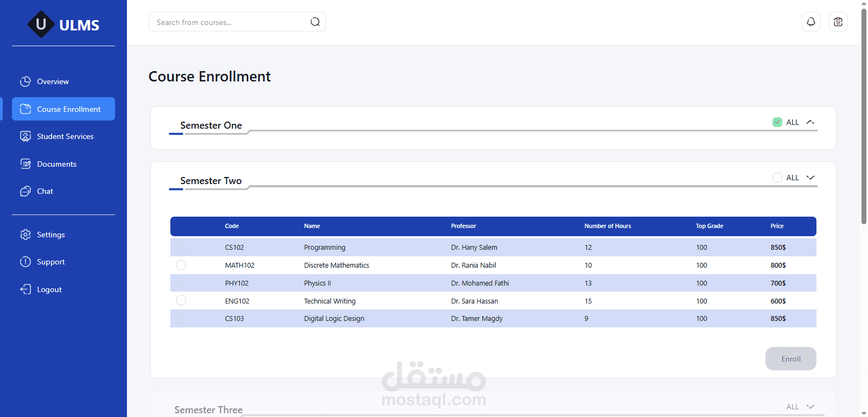
Task: Click the Logout arrow icon
Action: [25, 289]
